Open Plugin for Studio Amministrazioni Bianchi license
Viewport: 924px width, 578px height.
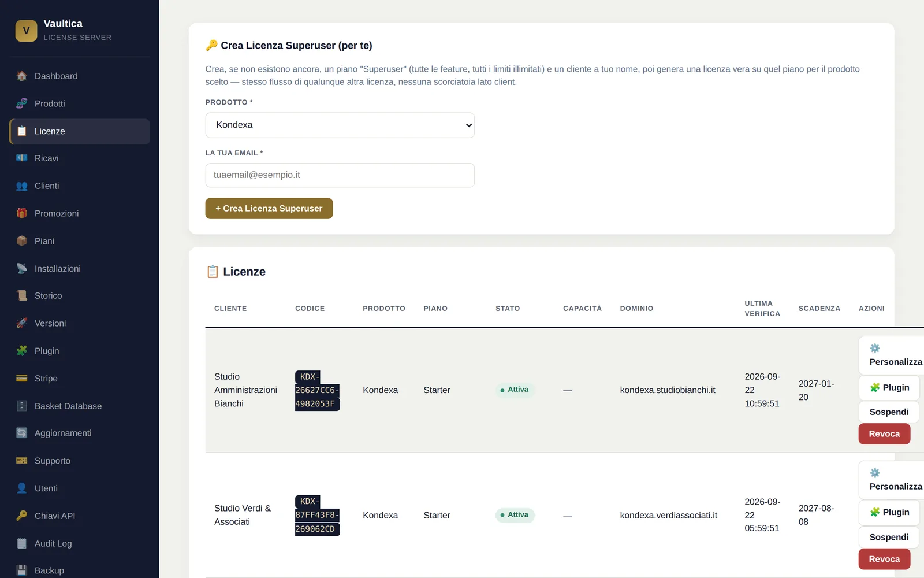point(889,388)
